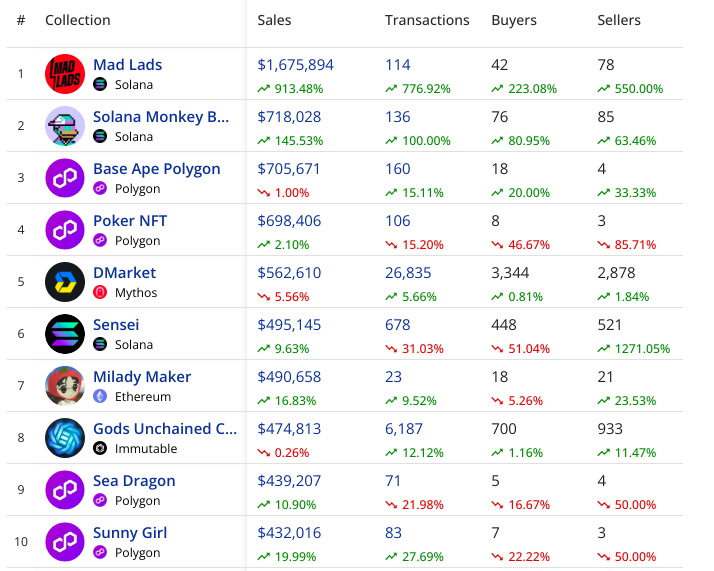Click the 933 sellers count
The image size is (714, 571).
click(610, 429)
